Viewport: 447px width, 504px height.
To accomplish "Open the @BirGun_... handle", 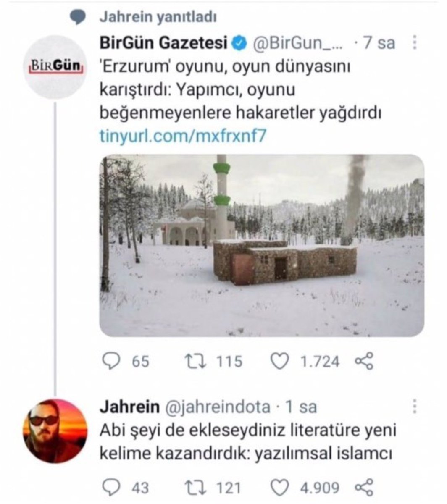I will (297, 44).
